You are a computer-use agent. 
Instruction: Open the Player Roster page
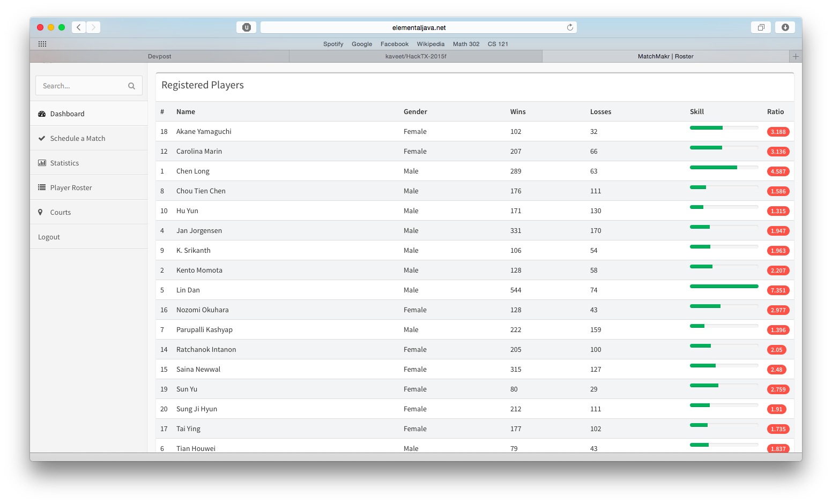(89, 187)
